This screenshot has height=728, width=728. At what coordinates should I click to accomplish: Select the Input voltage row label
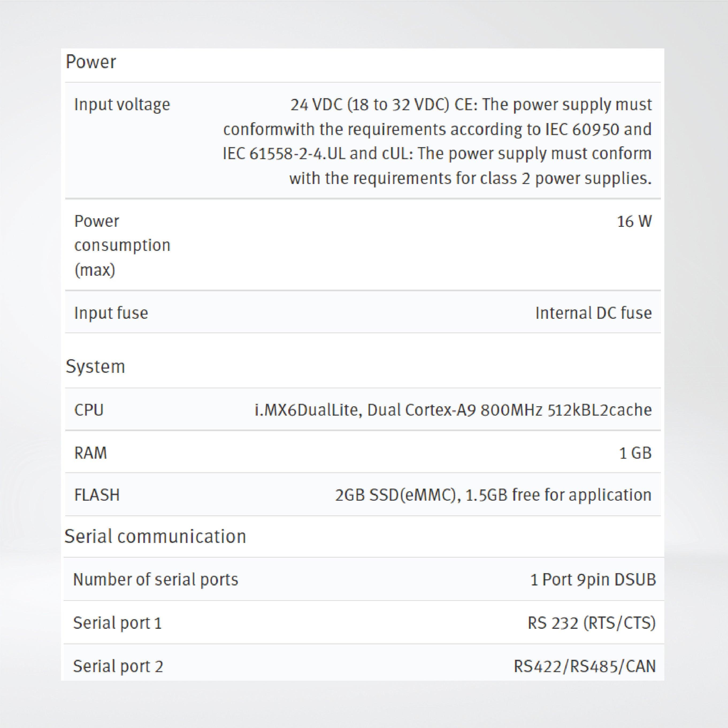pyautogui.click(x=122, y=104)
